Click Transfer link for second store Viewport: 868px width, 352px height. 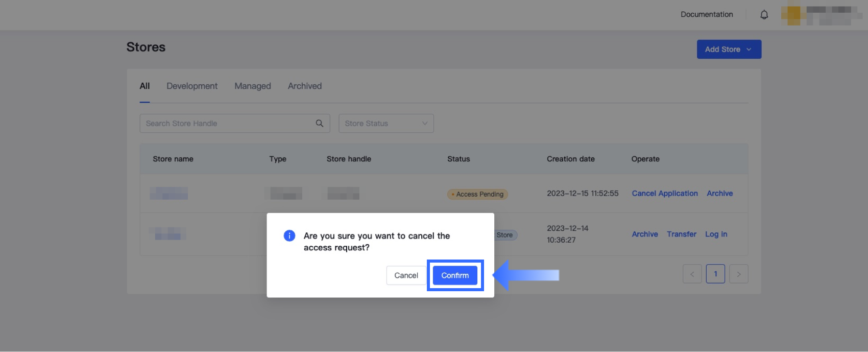[682, 234]
